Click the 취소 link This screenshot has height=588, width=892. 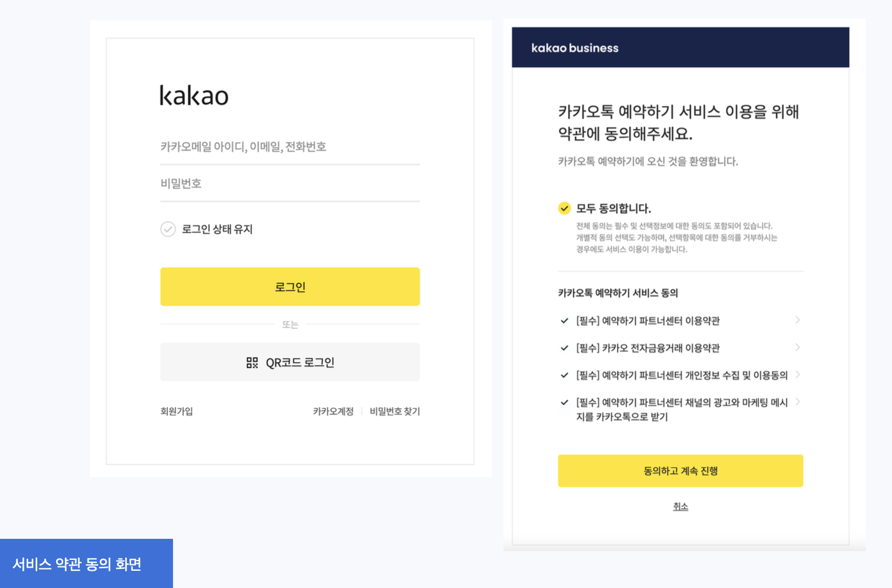pyautogui.click(x=680, y=506)
